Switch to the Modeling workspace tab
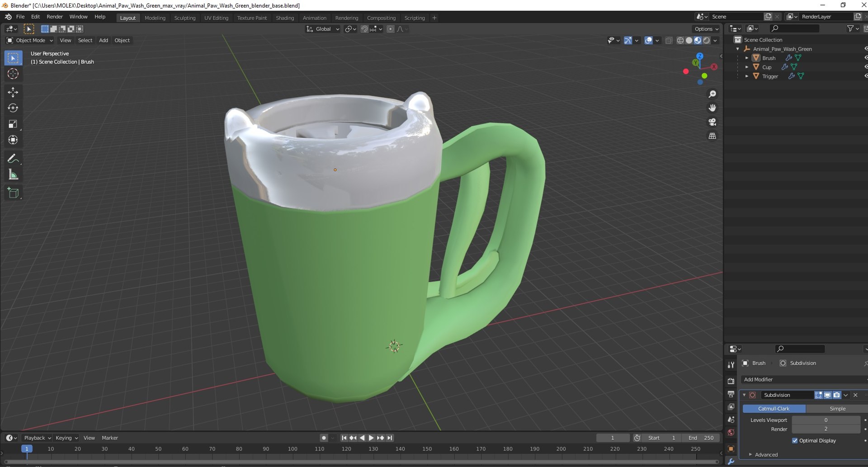Screen dimensions: 868x467 (x=155, y=18)
